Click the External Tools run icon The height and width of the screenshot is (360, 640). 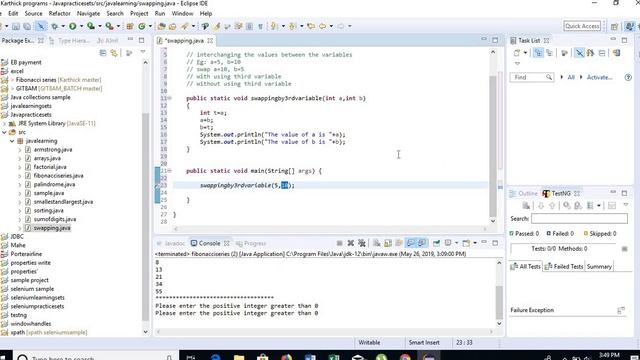coord(109,27)
